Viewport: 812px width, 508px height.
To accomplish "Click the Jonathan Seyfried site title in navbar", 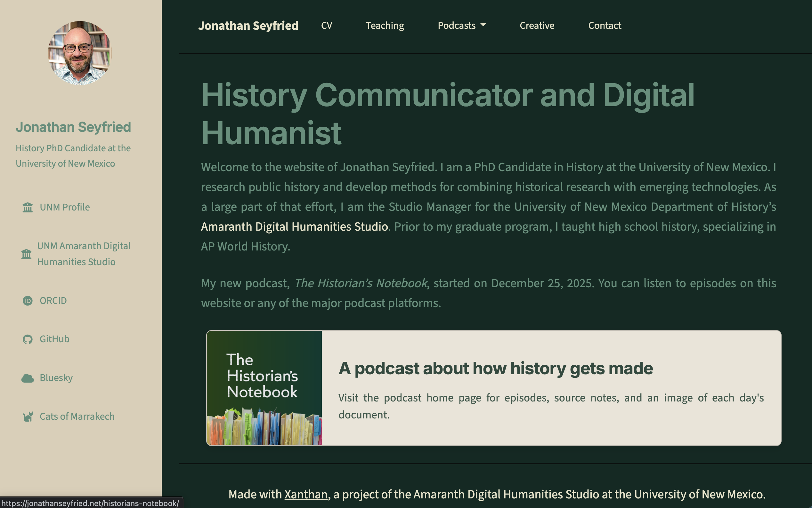I will pos(248,26).
